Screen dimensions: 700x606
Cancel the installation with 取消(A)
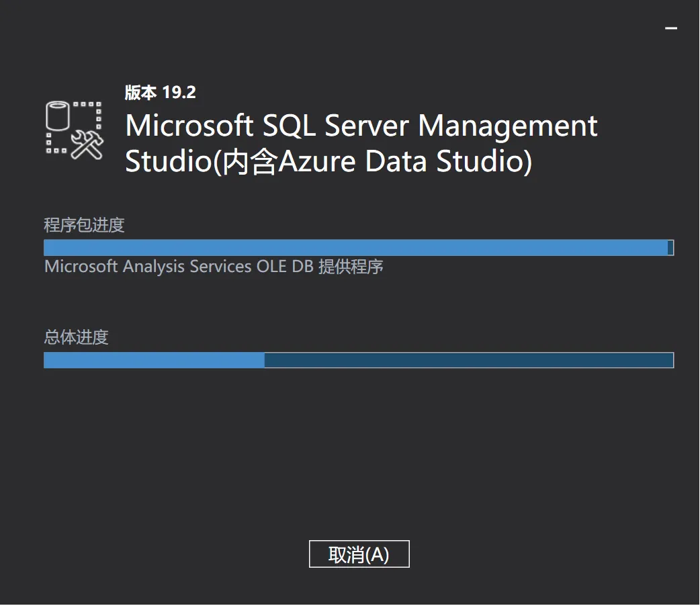pos(359,554)
